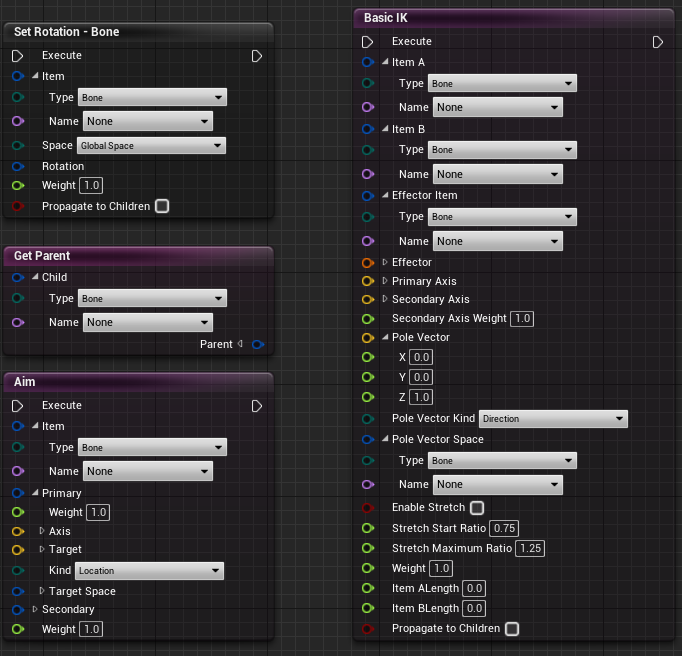Image resolution: width=682 pixels, height=656 pixels.
Task: Open Item Name dropdown on Aim node
Action: [x=148, y=471]
